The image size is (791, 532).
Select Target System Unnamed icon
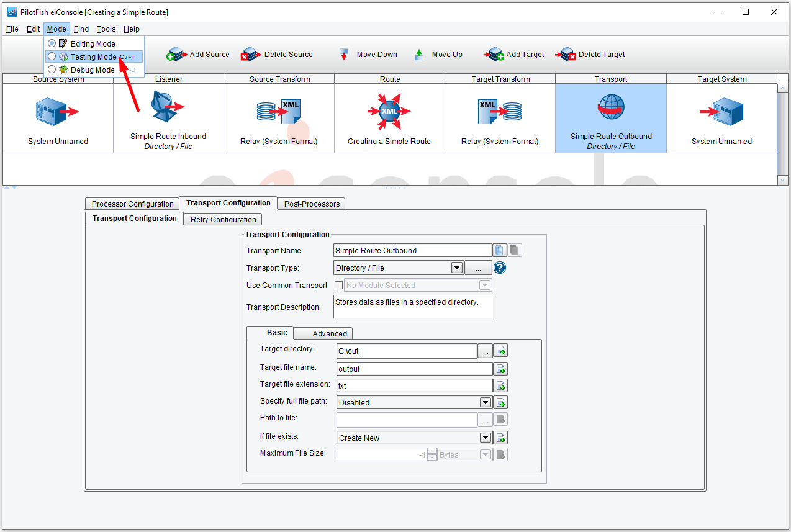point(721,113)
